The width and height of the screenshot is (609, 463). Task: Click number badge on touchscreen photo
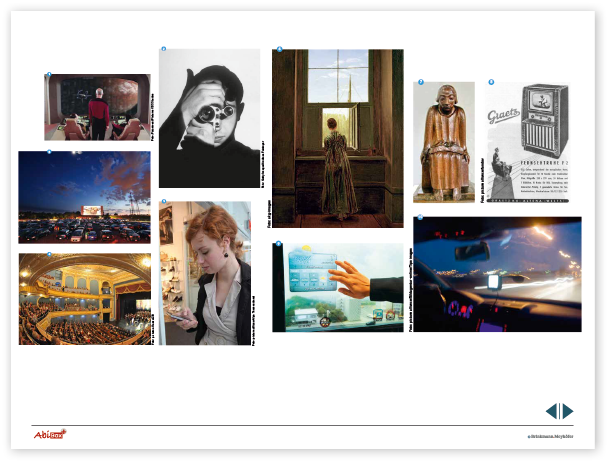pos(278,244)
